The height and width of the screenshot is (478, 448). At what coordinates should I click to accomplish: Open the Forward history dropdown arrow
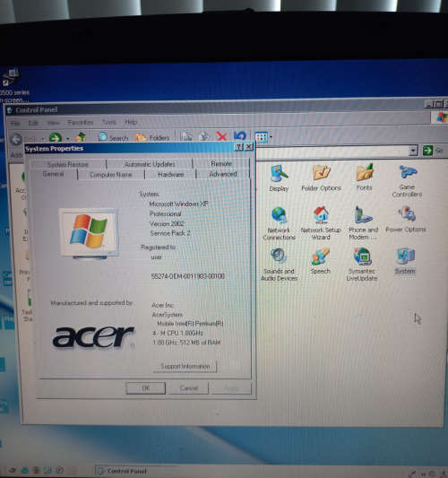point(67,139)
